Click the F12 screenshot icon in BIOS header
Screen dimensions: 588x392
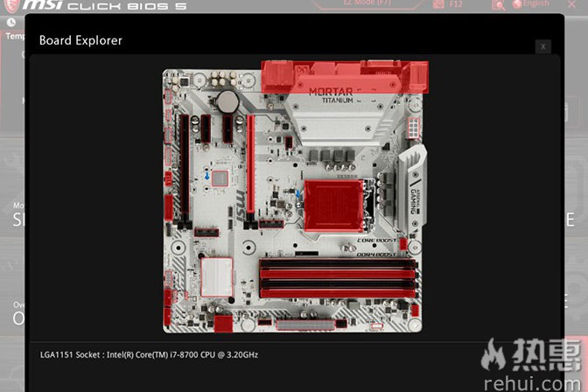[437, 4]
